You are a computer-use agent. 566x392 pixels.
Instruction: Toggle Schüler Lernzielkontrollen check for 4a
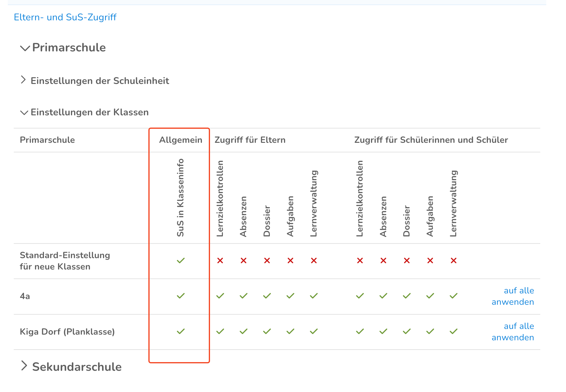tap(360, 296)
